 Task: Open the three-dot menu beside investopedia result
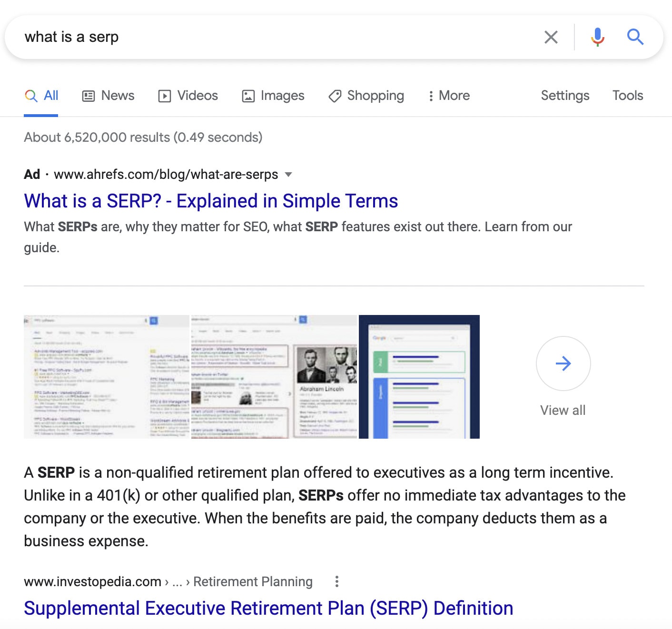pyautogui.click(x=336, y=581)
